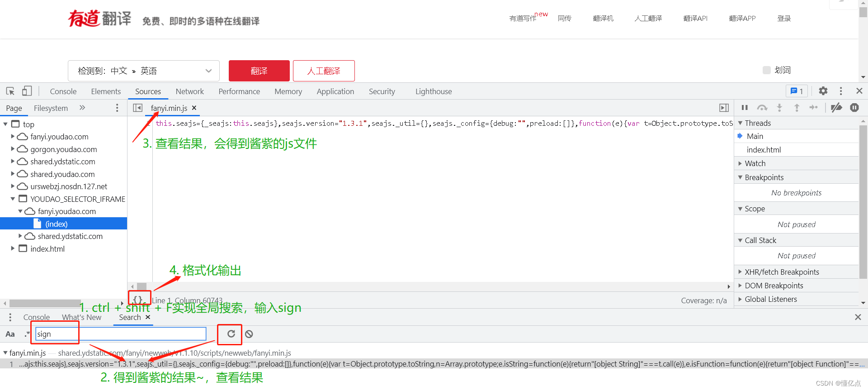Open the Performance tab
Viewport: 868px width, 391px height.
pos(239,91)
